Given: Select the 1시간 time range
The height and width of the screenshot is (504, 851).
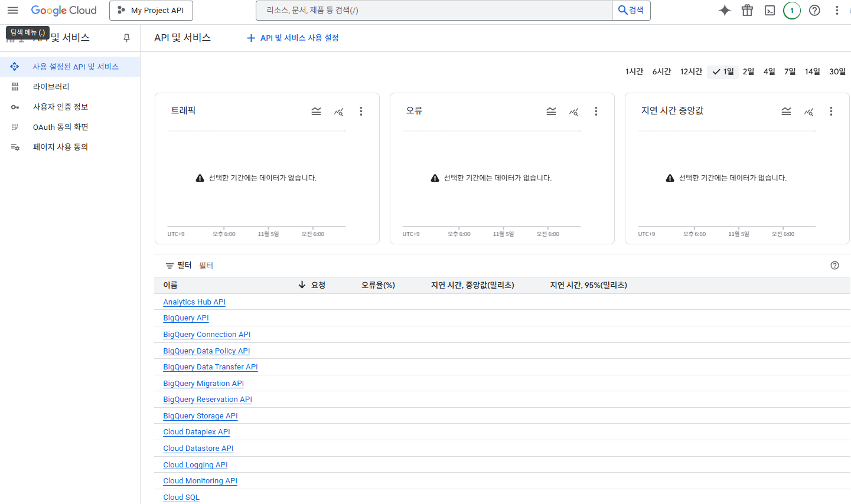Looking at the screenshot, I should 634,71.
